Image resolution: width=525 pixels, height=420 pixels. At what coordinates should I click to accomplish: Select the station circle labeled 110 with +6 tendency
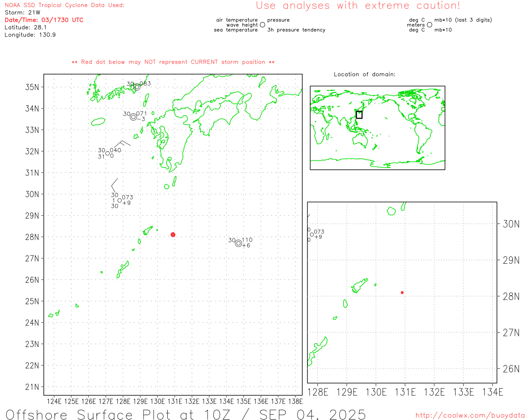tap(238, 243)
